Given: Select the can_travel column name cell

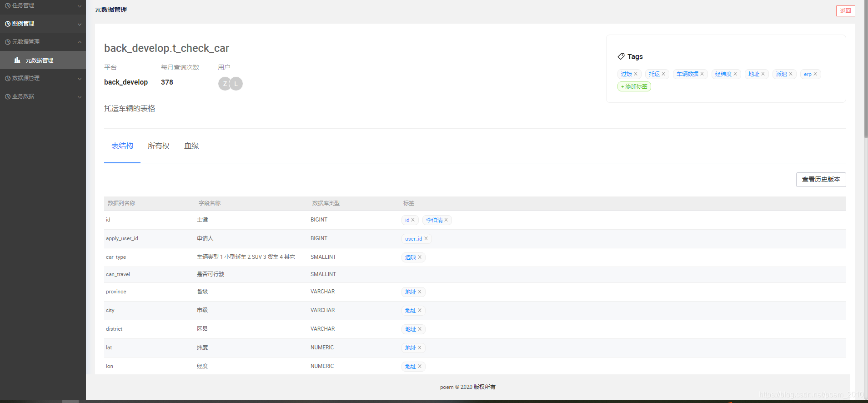Looking at the screenshot, I should coord(118,275).
